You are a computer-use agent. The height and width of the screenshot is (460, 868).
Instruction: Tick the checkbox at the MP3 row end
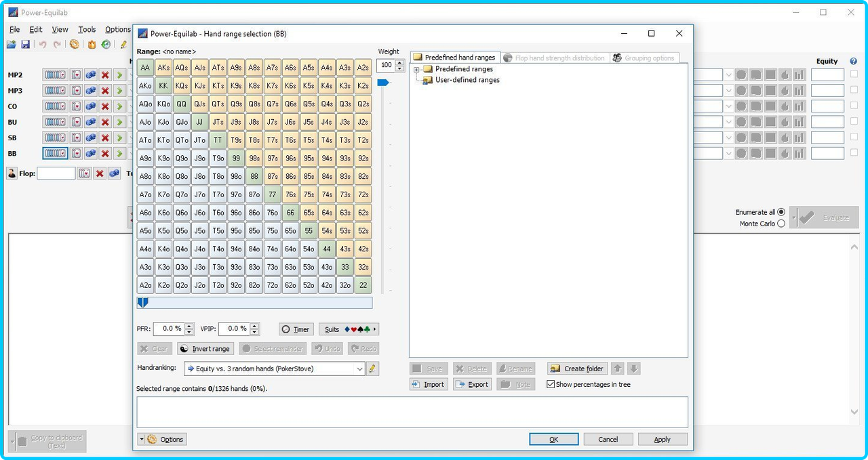coord(854,90)
